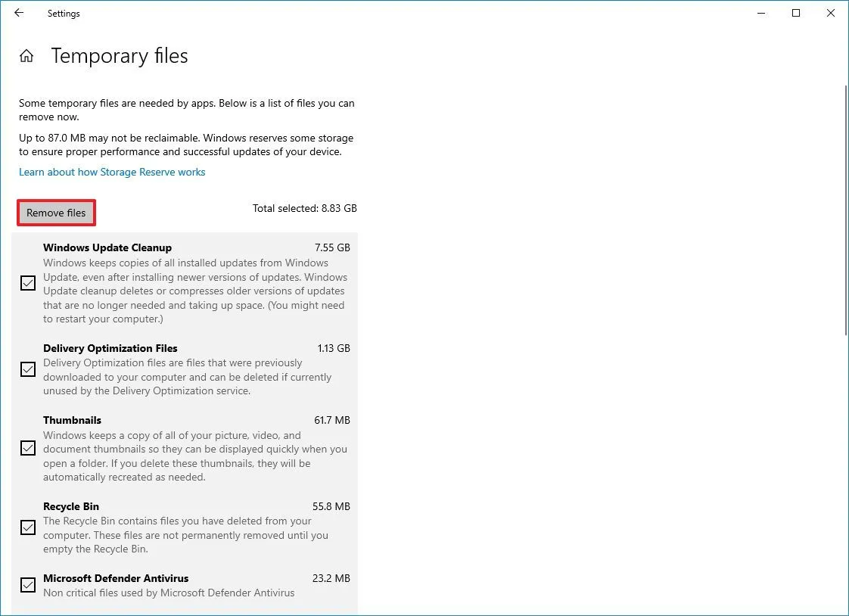Click the Delivery Optimization Files title
The image size is (849, 616).
[110, 348]
